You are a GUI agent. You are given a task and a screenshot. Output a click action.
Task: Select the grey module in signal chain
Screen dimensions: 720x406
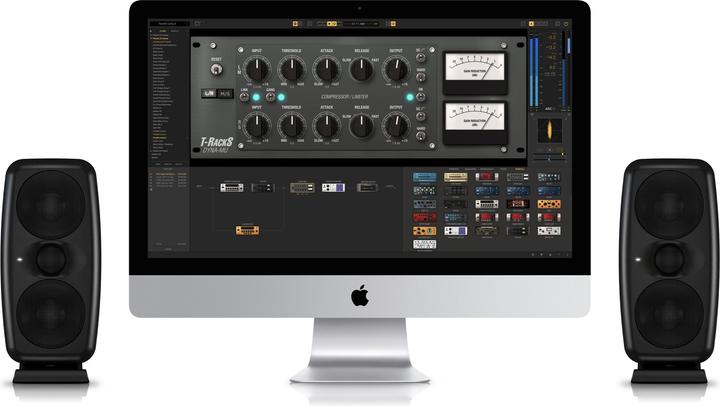(302, 187)
